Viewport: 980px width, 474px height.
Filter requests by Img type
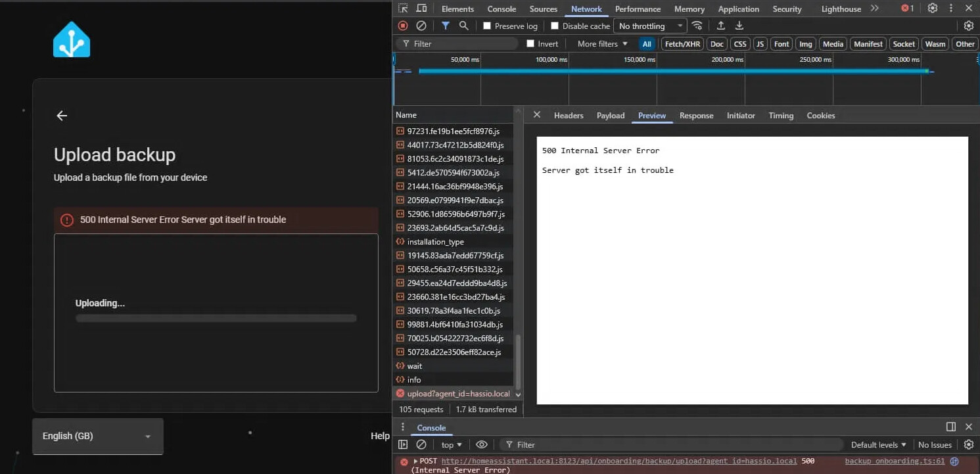coord(805,43)
